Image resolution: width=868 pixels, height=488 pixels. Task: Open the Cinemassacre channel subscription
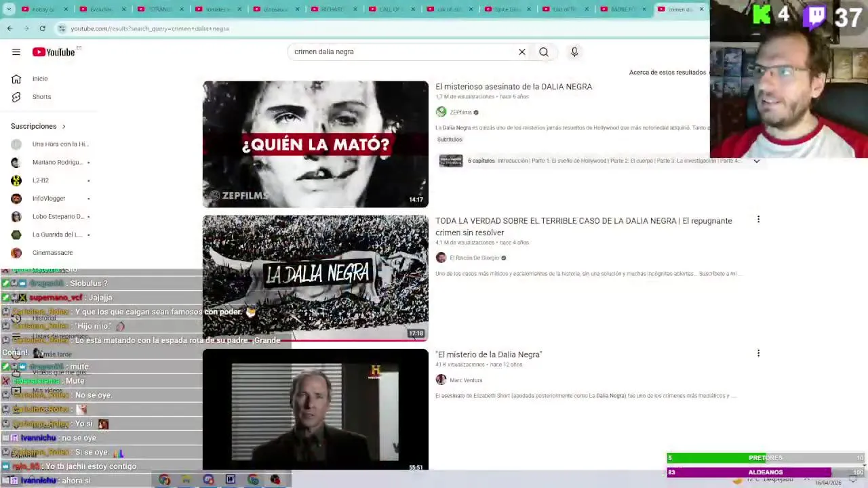click(52, 253)
